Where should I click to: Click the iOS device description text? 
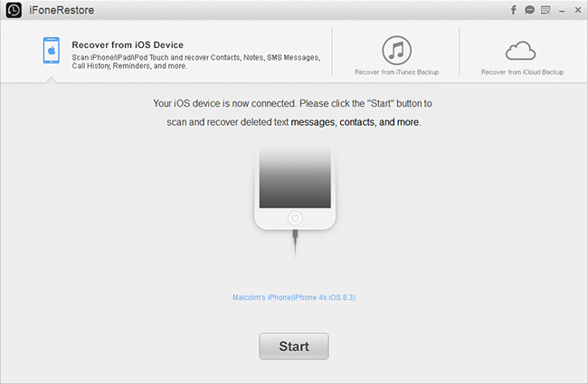pos(194,62)
